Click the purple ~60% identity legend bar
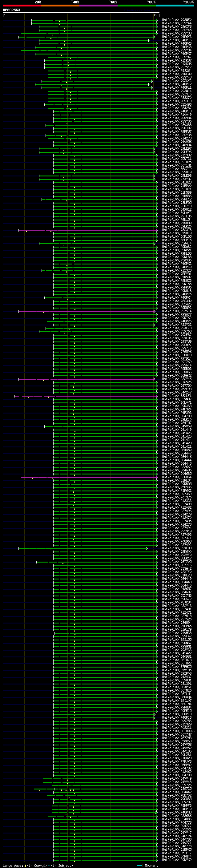This screenshot has height=868, width=197. [x=99, y=6]
